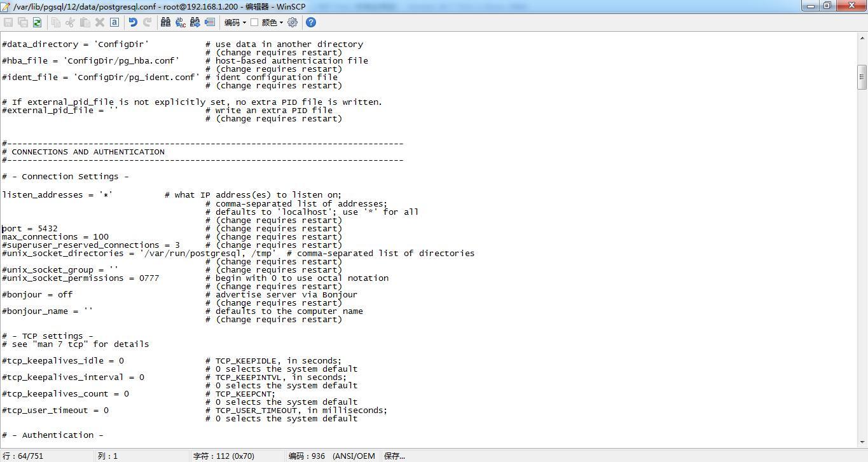Open editor preferences gear
868x462 pixels.
(x=293, y=22)
